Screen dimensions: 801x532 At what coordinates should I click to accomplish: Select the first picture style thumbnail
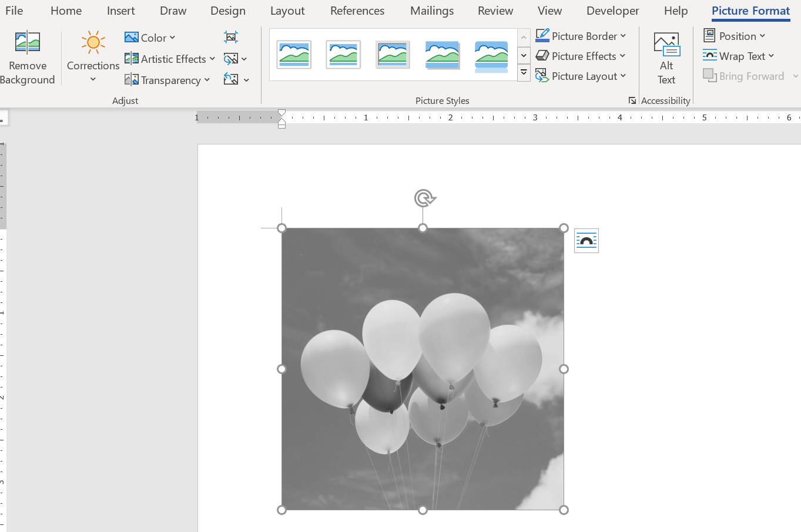tap(294, 55)
